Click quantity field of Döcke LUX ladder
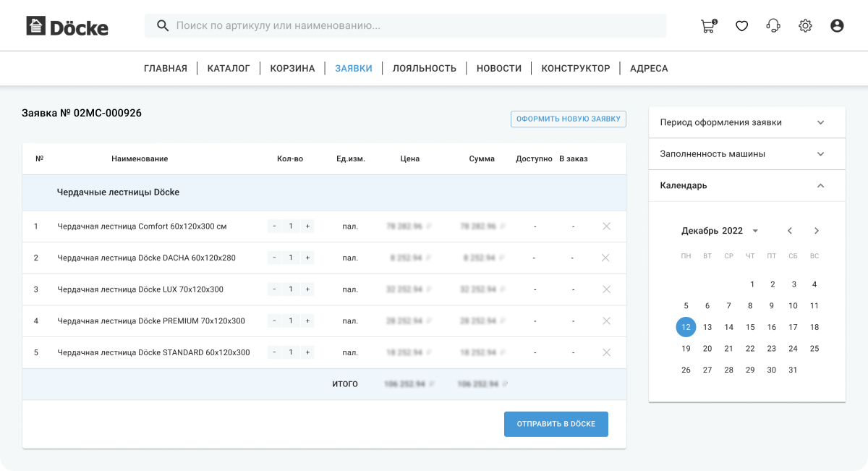 coord(291,289)
